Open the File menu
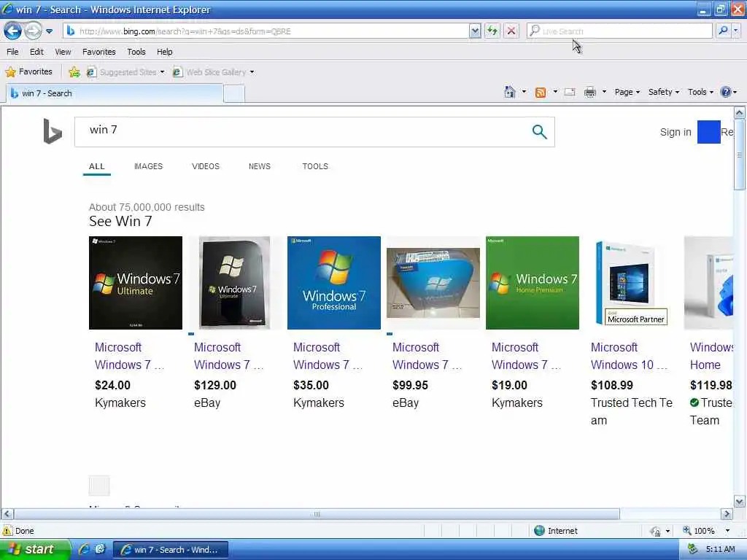Image resolution: width=747 pixels, height=560 pixels. click(x=12, y=52)
